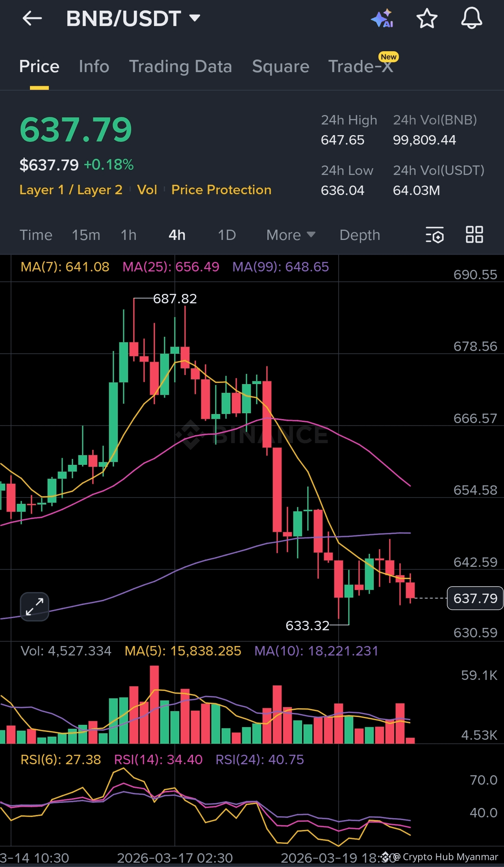Tap the 2026-03-17 02:30 time label
504x867 pixels.
(175, 858)
